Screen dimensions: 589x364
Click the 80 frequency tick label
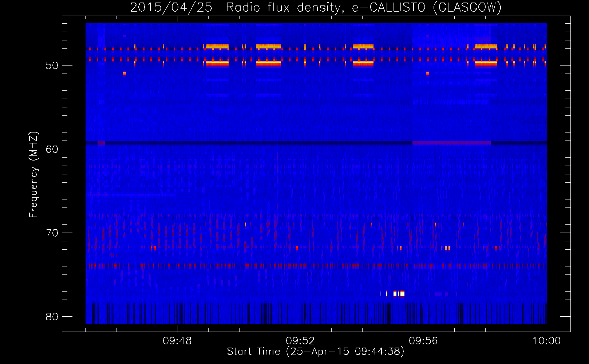[52, 317]
